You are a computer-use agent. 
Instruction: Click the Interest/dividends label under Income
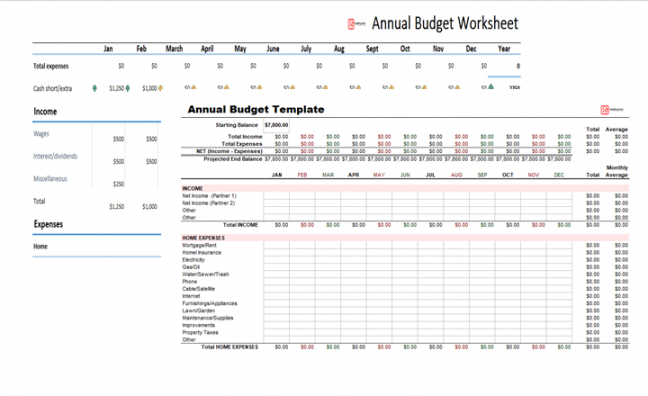click(55, 156)
